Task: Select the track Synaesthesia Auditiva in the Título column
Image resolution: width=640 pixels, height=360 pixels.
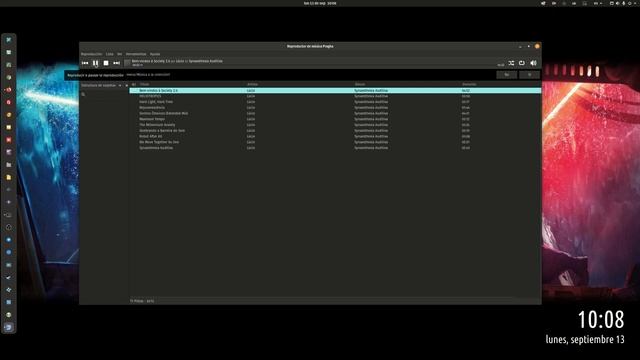Action: (156, 148)
